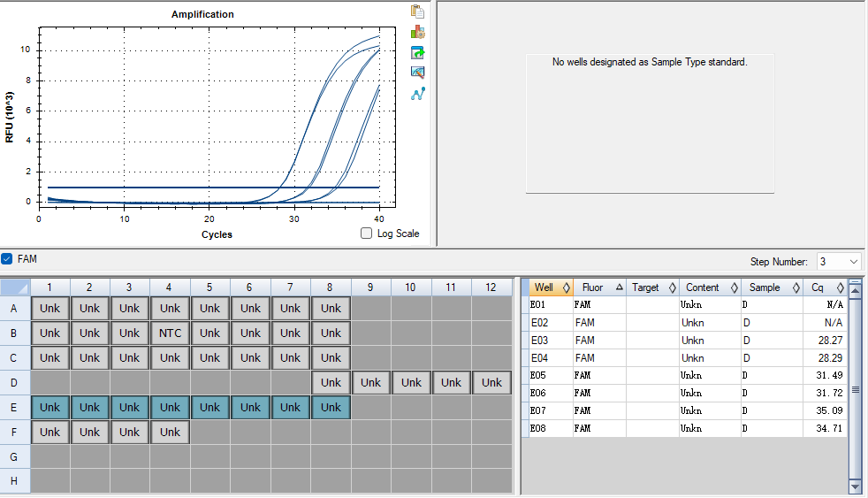Select the E02 row in results table

click(688, 322)
